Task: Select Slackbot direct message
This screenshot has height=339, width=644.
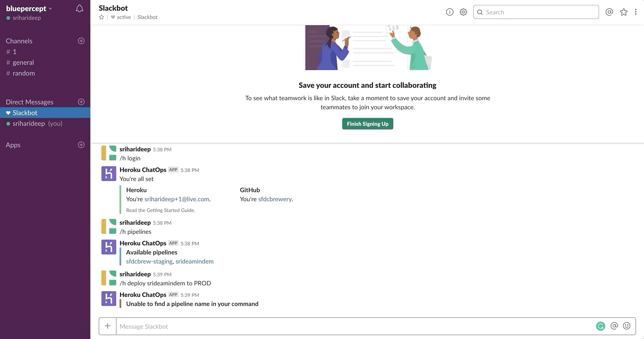Action: (45, 113)
